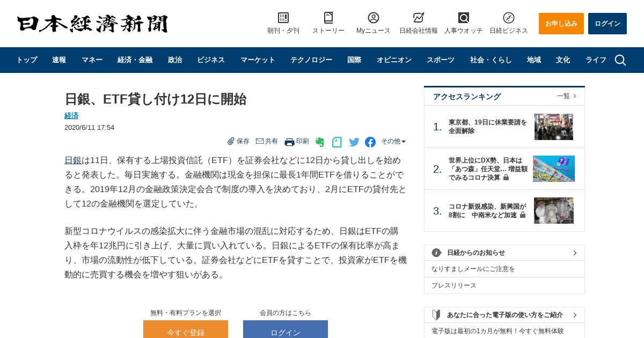Click the blue ログイン button below article
This screenshot has height=338, width=644.
(286, 329)
